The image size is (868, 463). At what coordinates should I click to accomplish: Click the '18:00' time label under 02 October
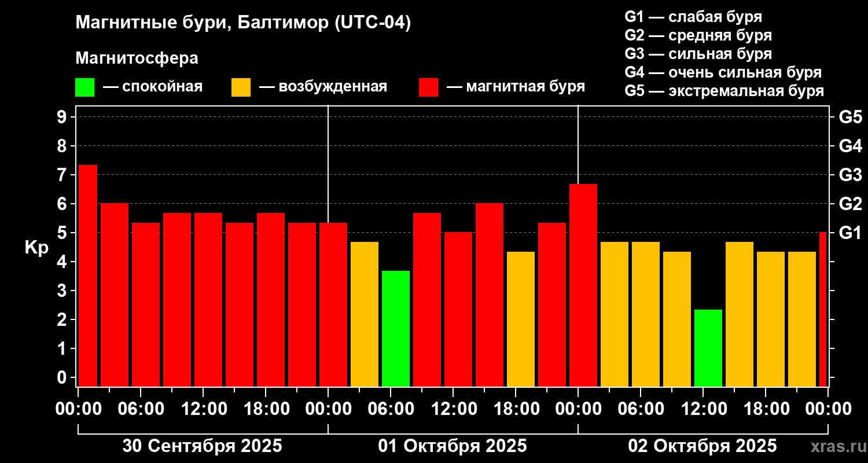[x=766, y=409]
